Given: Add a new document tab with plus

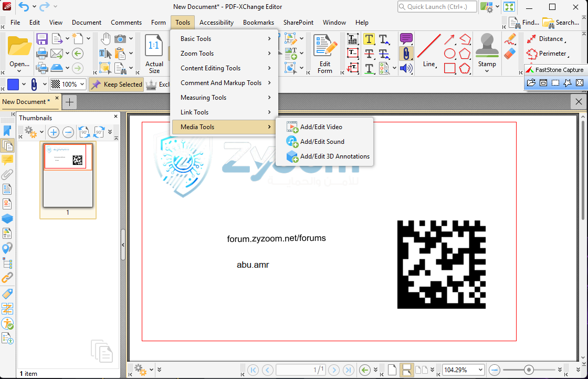Looking at the screenshot, I should [x=69, y=102].
